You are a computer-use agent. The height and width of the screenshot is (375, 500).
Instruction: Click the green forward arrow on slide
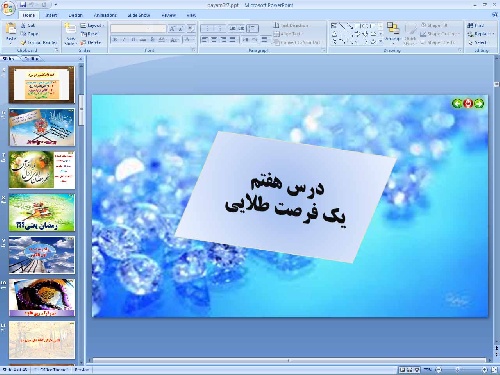(479, 104)
